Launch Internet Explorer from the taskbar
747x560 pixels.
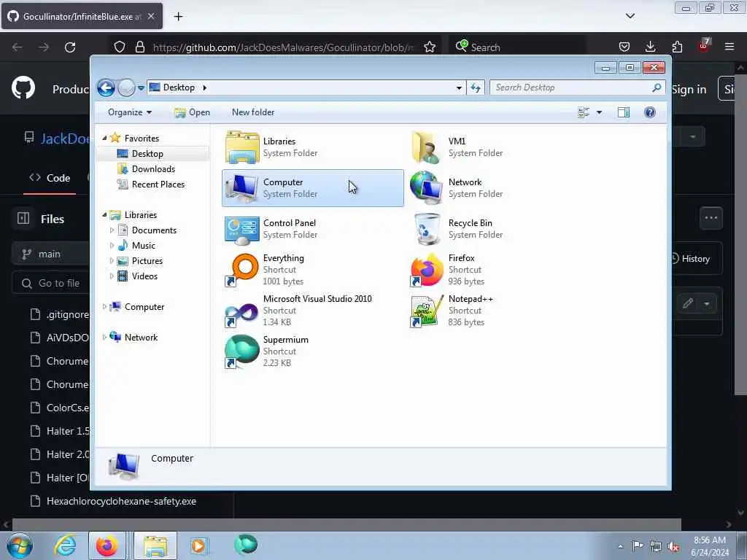click(x=65, y=545)
